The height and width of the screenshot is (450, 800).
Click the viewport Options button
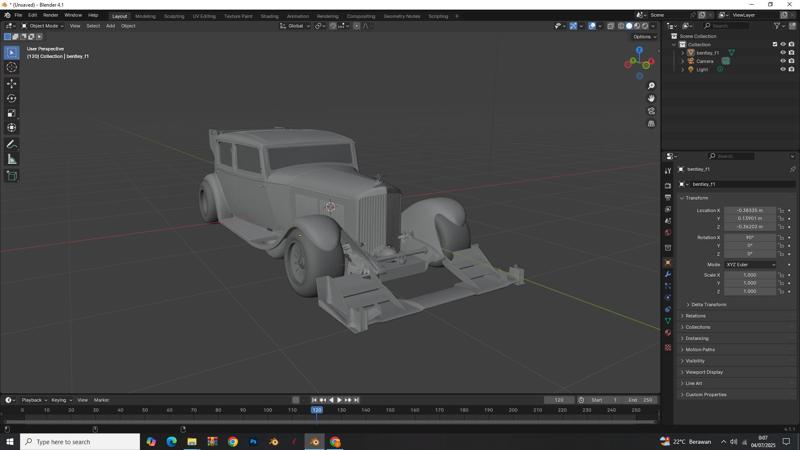[644, 37]
